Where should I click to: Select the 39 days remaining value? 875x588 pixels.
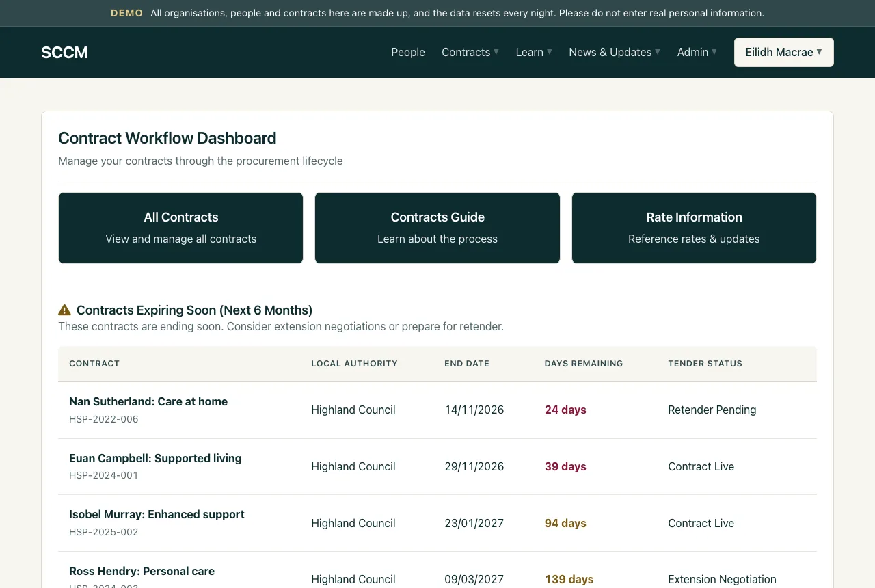click(x=565, y=466)
